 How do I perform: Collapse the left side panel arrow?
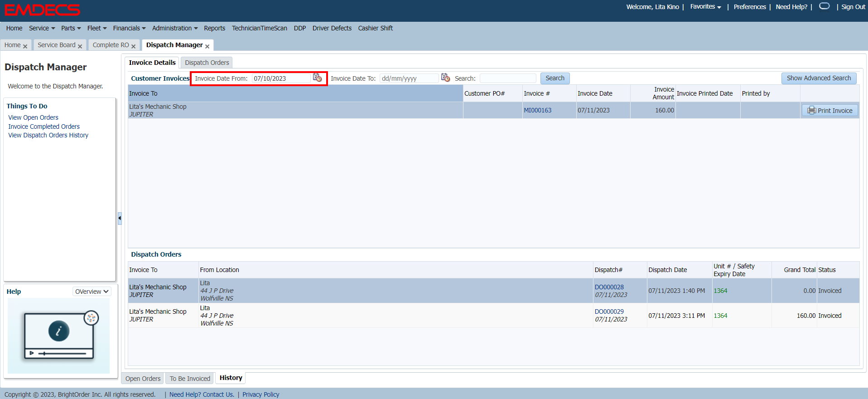(120, 218)
